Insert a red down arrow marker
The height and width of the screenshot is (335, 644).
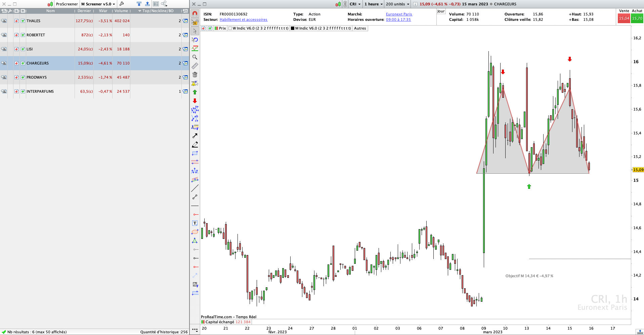tap(195, 101)
